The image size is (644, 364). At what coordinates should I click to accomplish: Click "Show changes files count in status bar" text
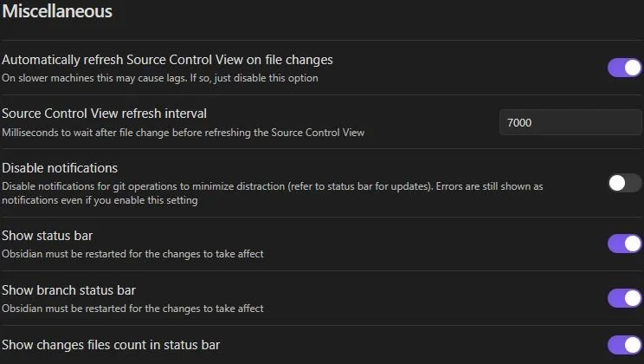111,345
